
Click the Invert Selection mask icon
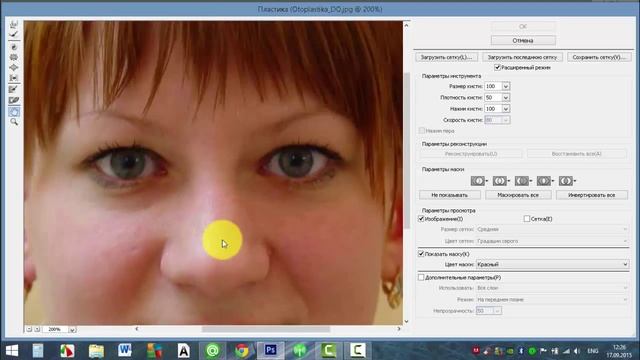click(x=566, y=181)
